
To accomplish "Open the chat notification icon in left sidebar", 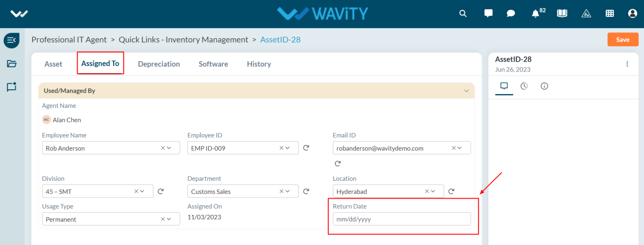I will [12, 87].
